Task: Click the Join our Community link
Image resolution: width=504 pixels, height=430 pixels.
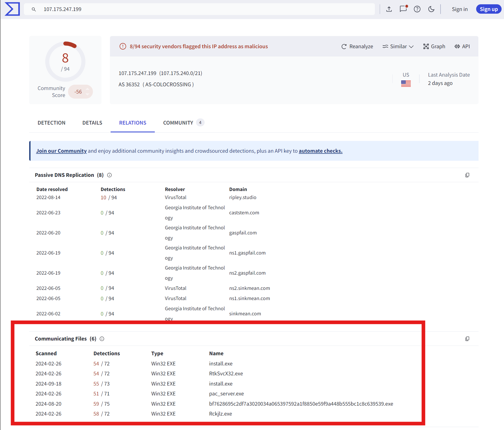Action: pos(61,151)
